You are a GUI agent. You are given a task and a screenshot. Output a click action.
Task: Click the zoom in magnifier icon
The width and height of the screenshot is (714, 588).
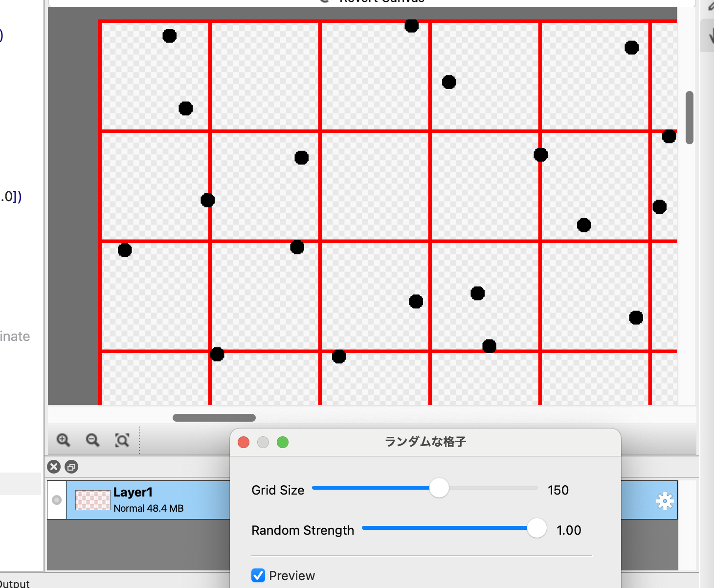coord(63,440)
